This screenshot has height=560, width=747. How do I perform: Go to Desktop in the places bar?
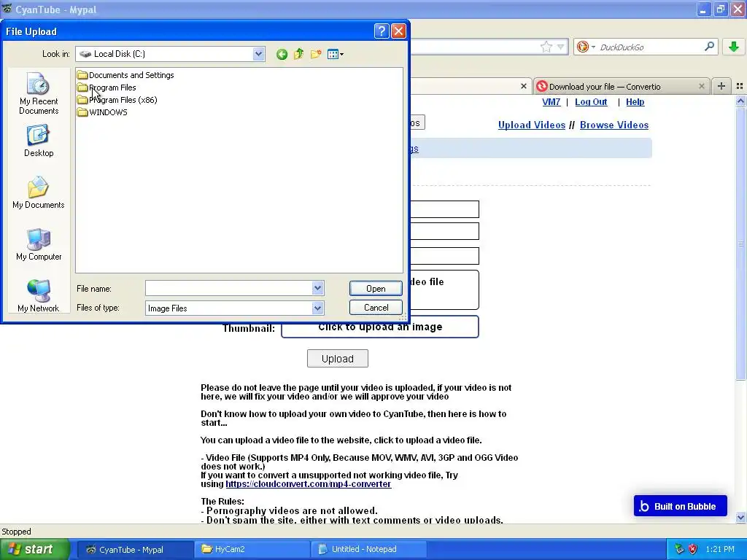(39, 141)
